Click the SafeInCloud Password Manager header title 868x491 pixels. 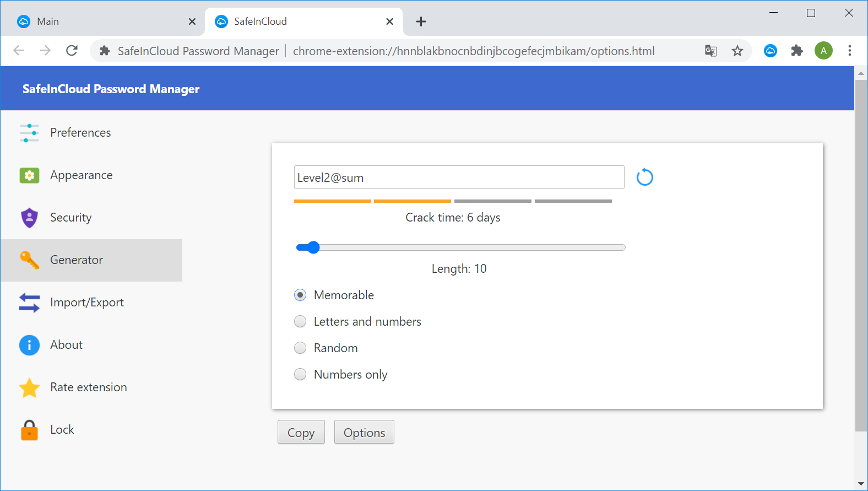click(111, 89)
